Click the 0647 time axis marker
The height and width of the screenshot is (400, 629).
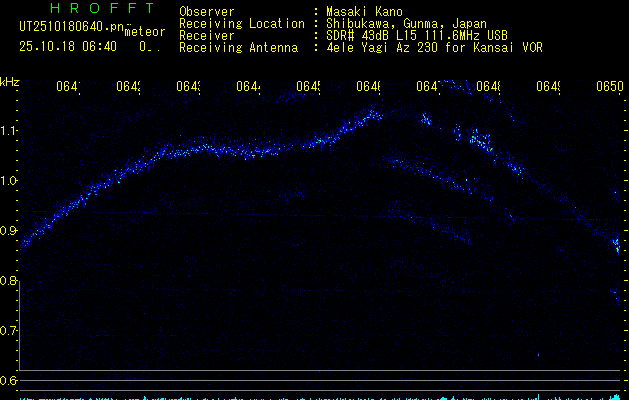(428, 86)
